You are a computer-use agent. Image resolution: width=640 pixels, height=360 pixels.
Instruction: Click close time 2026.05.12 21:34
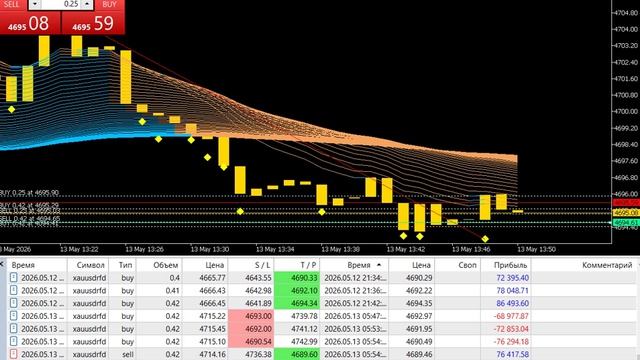[354, 278]
